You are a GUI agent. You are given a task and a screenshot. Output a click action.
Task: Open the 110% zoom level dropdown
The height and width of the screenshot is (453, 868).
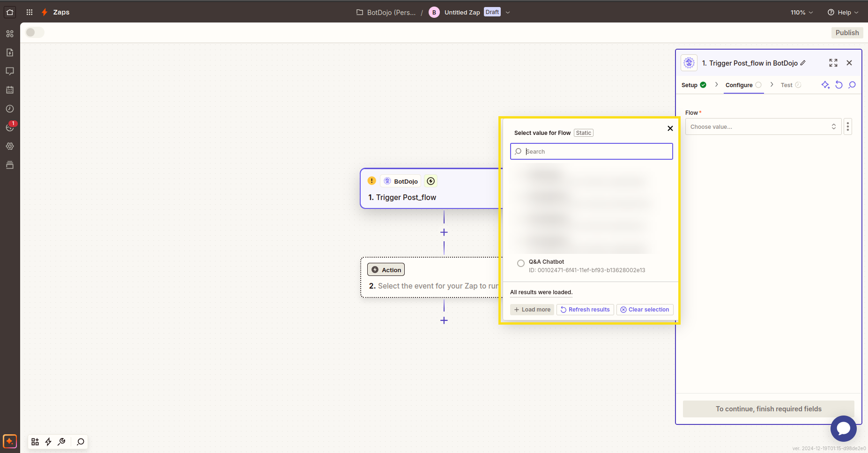tap(801, 12)
